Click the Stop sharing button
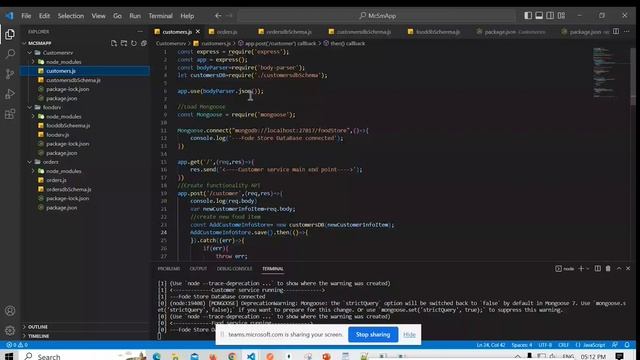 point(373,335)
